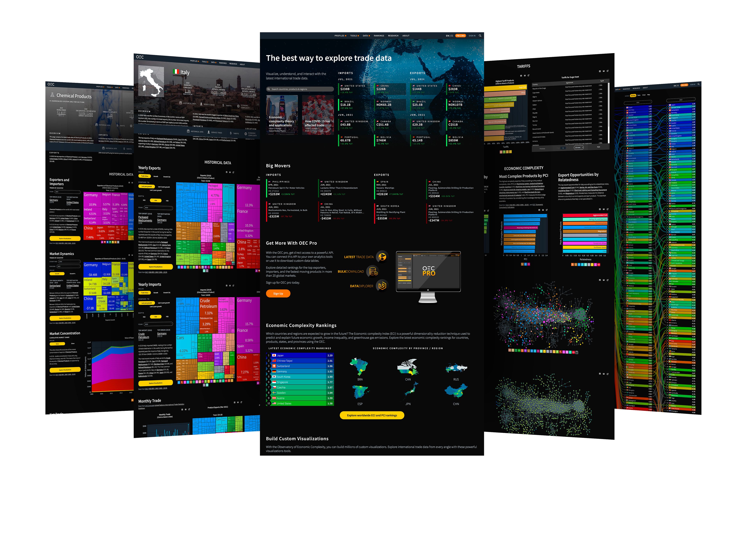747x560 pixels.
Task: Click the search icon inside the homepage search box
Action: pyautogui.click(x=268, y=89)
